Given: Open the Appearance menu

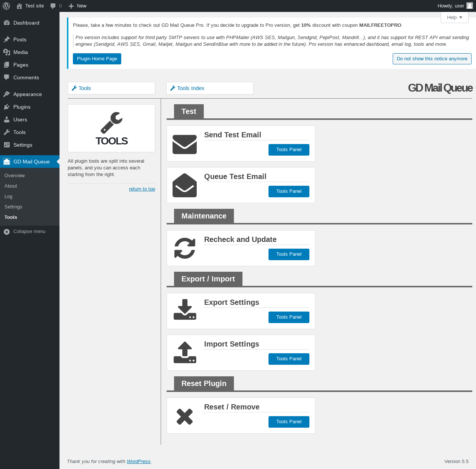Looking at the screenshot, I should tap(30, 94).
